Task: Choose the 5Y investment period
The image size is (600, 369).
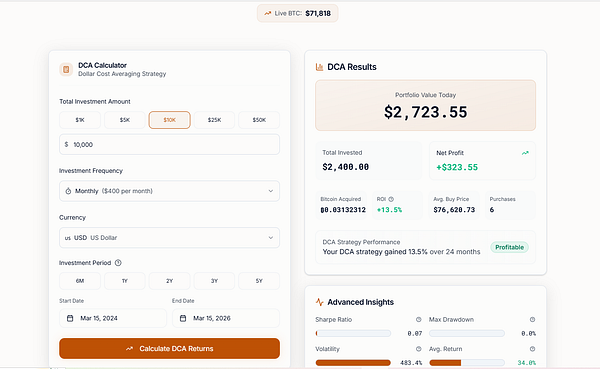Action: [x=259, y=281]
